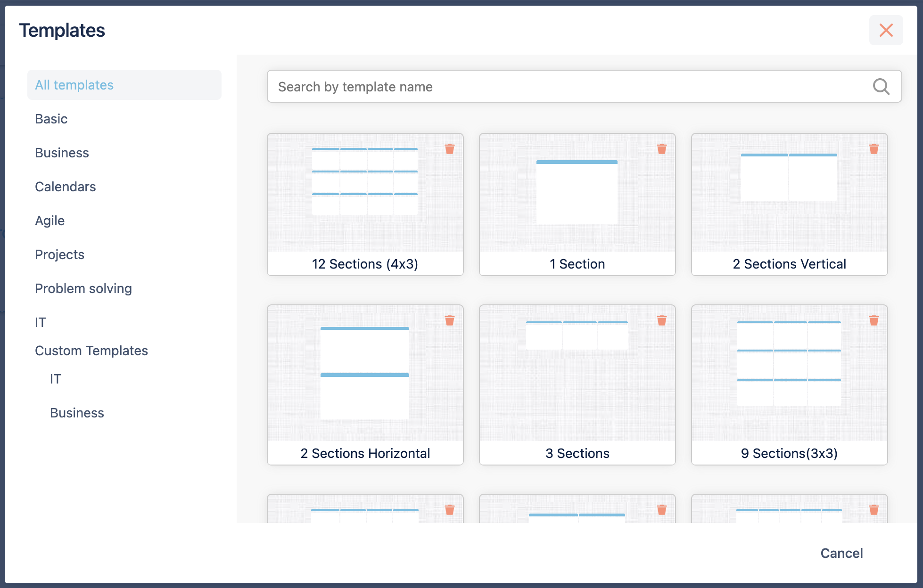Expand the Custom Templates group
Viewport: 923px width, 588px height.
(91, 351)
